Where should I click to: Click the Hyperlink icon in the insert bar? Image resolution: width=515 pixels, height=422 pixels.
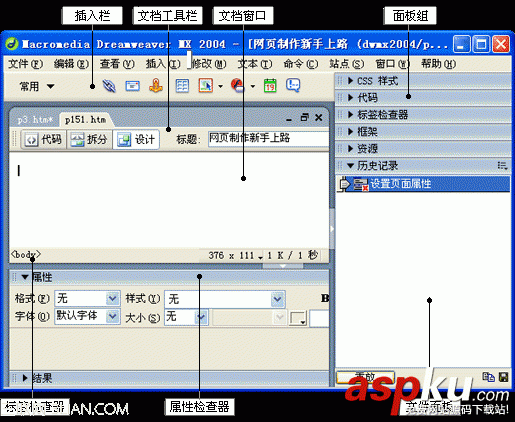pyautogui.click(x=109, y=86)
